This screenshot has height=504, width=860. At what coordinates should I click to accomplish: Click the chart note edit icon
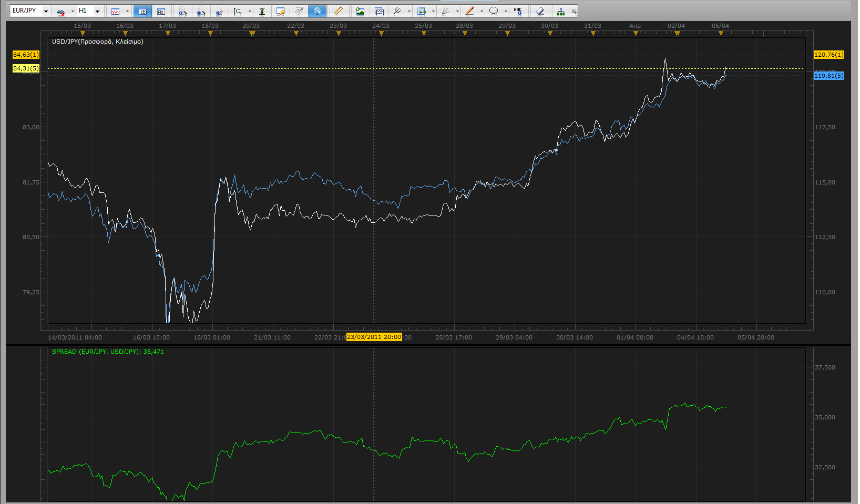coord(280,11)
